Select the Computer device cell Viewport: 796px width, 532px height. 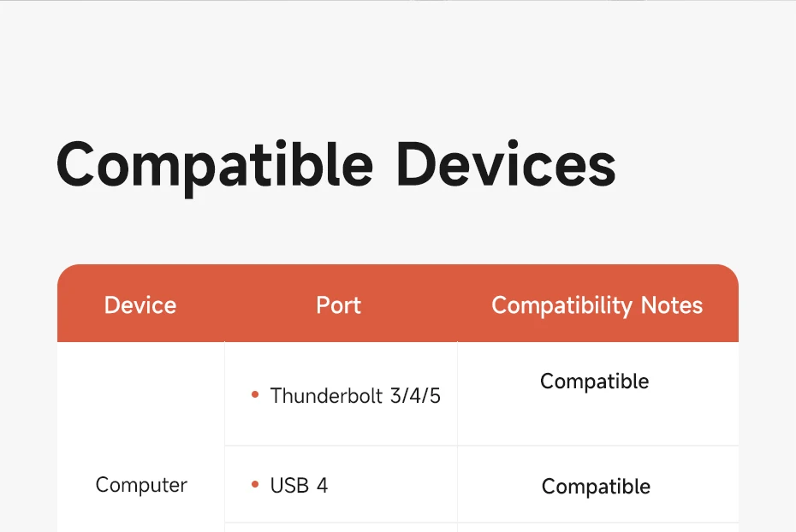coord(141,485)
